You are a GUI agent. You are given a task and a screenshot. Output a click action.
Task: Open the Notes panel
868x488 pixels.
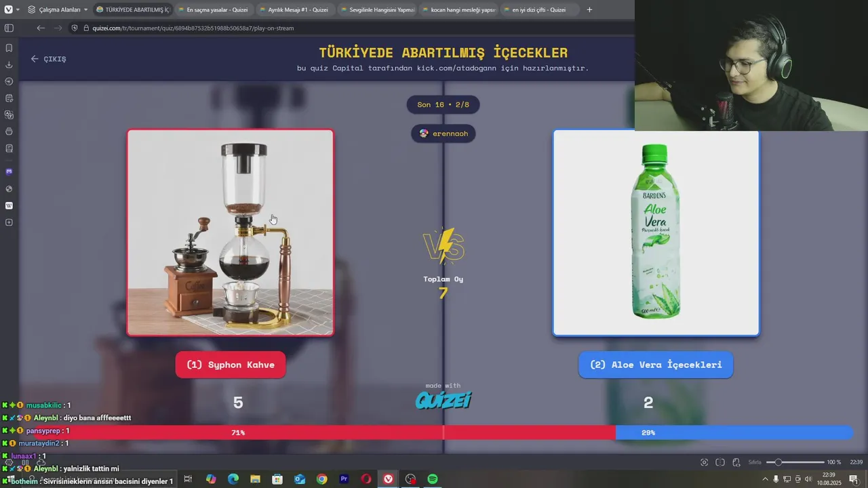[x=9, y=98]
